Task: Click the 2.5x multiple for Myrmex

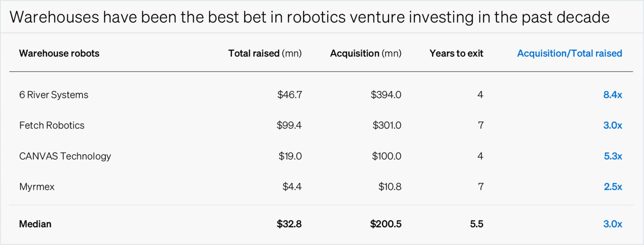Action: click(x=612, y=187)
